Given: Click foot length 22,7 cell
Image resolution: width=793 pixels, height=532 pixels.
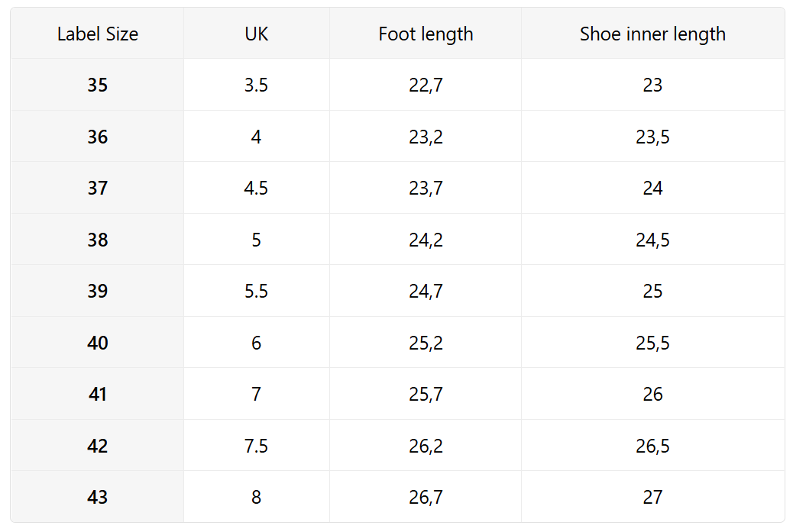Looking at the screenshot, I should (426, 85).
